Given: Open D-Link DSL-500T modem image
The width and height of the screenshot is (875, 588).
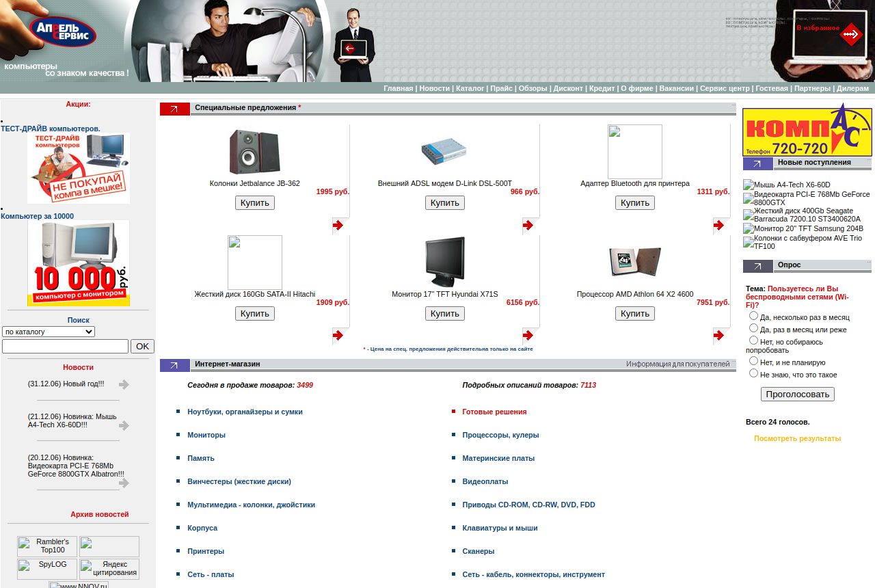Looking at the screenshot, I should pyautogui.click(x=444, y=152).
